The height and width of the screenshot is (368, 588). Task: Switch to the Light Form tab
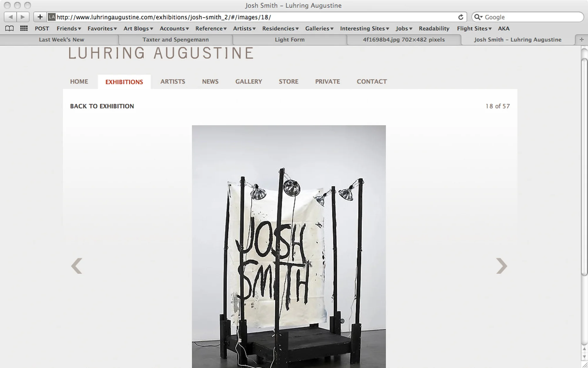pos(290,40)
